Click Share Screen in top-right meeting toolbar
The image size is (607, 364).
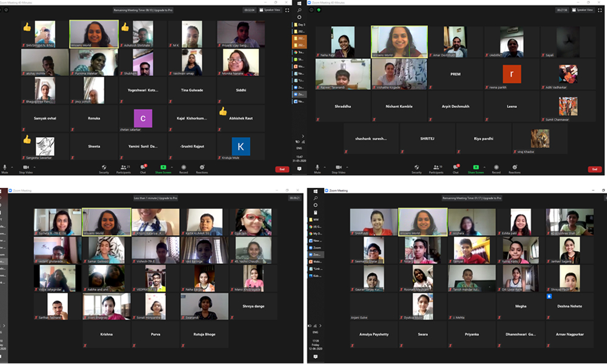click(x=476, y=168)
